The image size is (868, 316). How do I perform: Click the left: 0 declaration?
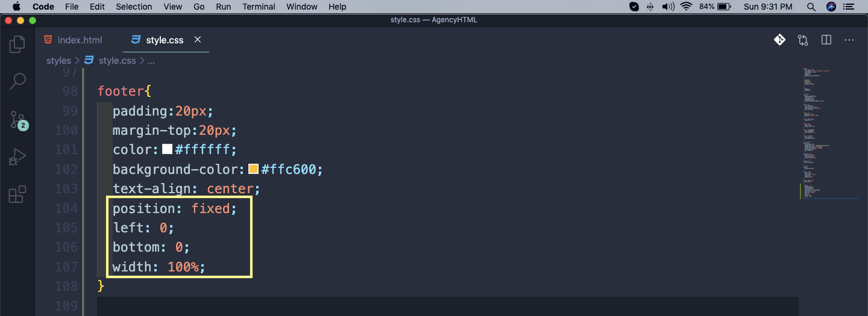(143, 228)
